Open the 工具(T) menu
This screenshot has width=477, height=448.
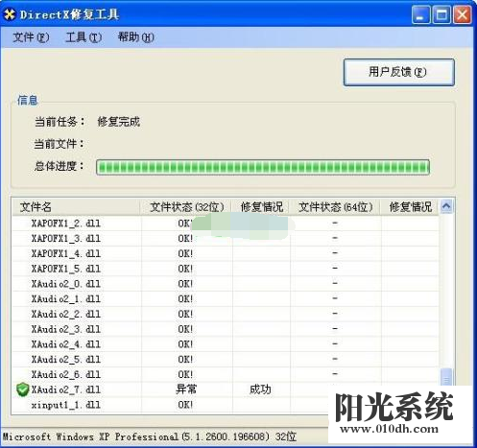point(83,37)
